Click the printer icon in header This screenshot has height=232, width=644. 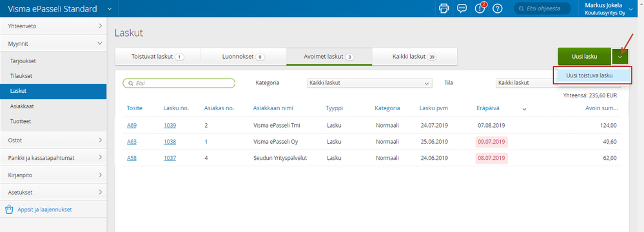[x=444, y=8]
